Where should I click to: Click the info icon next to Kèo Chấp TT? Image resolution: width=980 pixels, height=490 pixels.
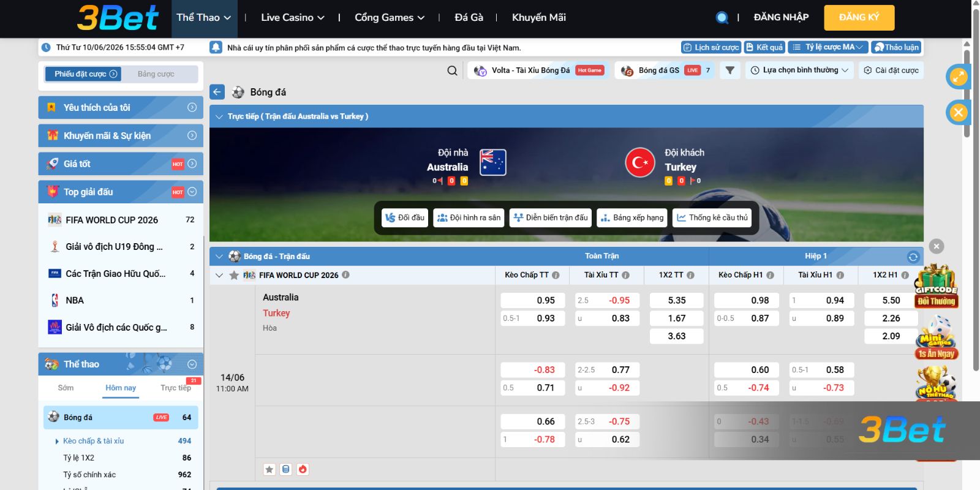pos(556,276)
